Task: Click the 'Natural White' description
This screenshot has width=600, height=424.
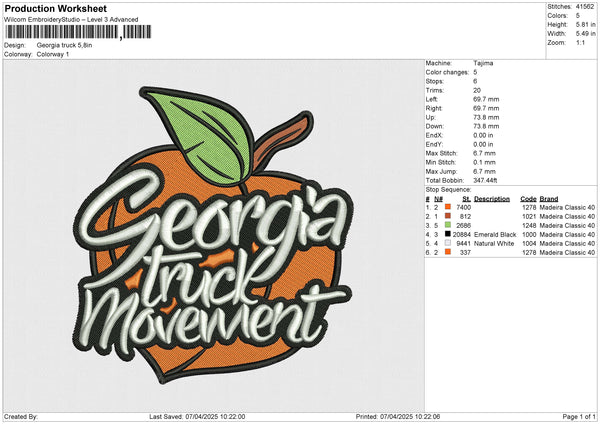Action: 494,243
